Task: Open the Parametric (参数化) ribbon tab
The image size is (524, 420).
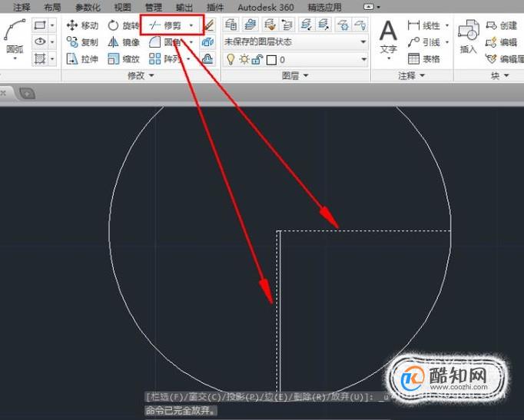Action: pos(88,7)
